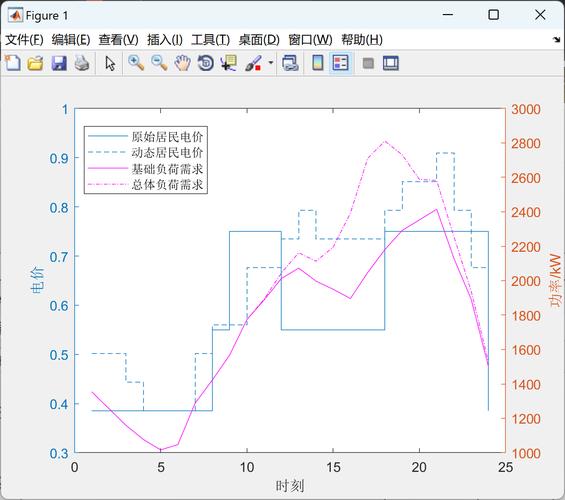
Task: Toggle the Edit Plot arrow pointer
Action: [x=110, y=63]
